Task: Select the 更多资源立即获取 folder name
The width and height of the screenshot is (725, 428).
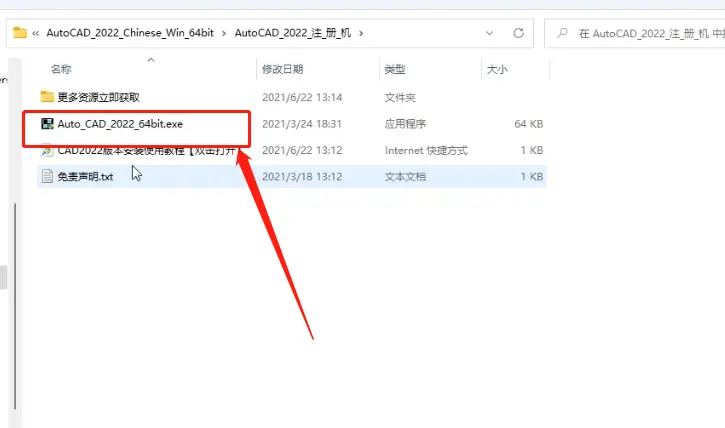Action: point(98,97)
